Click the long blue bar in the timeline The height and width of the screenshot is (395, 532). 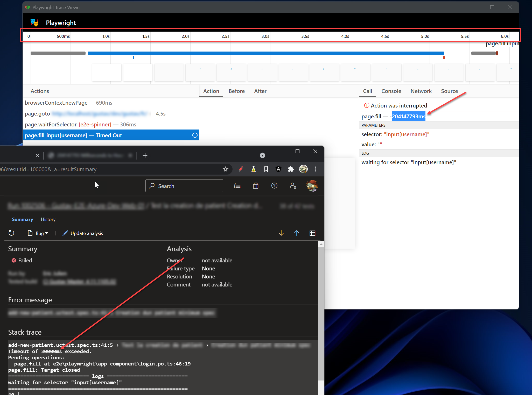coord(266,53)
